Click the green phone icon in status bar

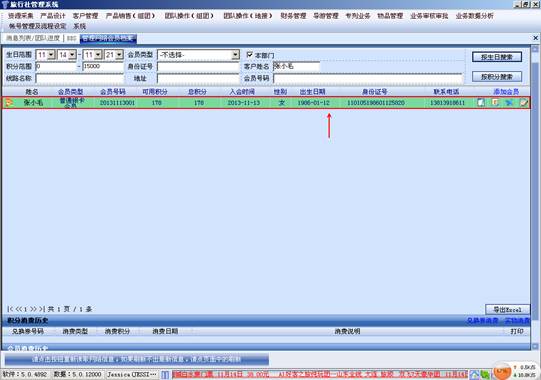[x=485, y=375]
